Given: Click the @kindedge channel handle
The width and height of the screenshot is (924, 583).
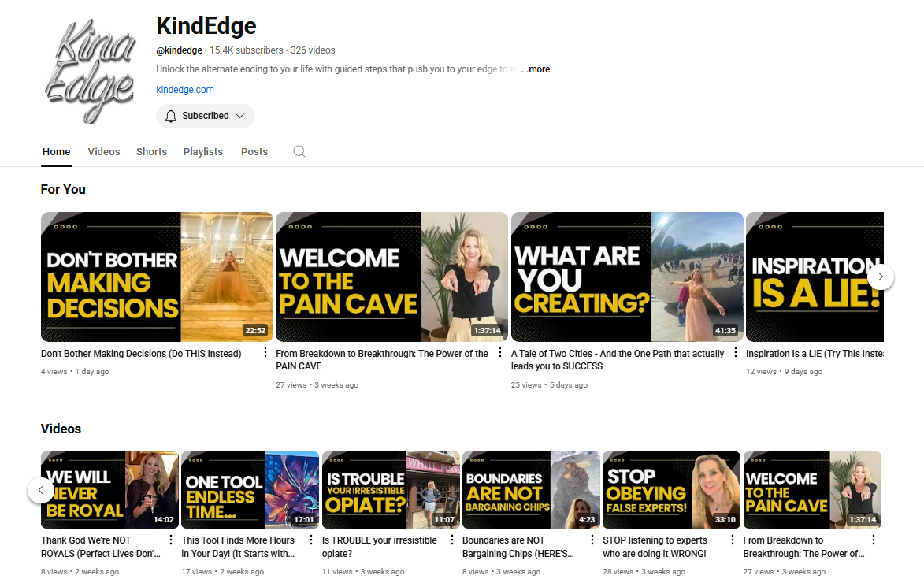Looking at the screenshot, I should pyautogui.click(x=179, y=50).
